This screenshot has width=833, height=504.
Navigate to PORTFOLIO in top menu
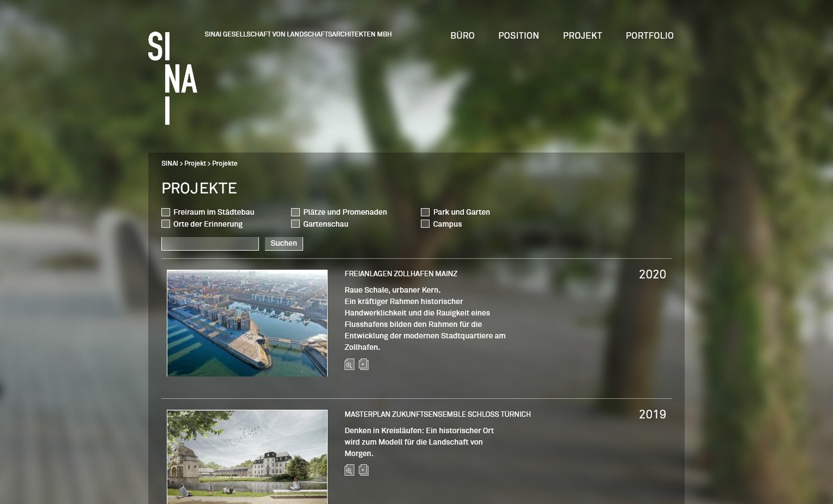(x=649, y=36)
